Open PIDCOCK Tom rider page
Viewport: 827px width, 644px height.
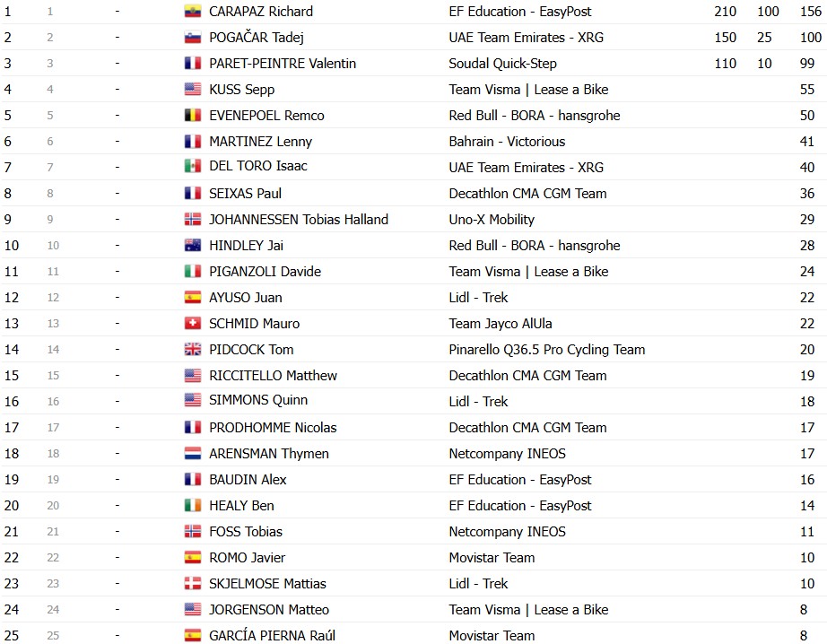[x=251, y=349]
